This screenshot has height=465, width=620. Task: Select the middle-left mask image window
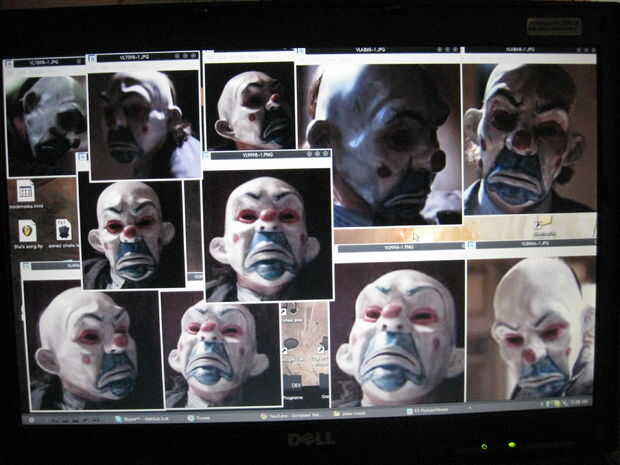pos(132,235)
